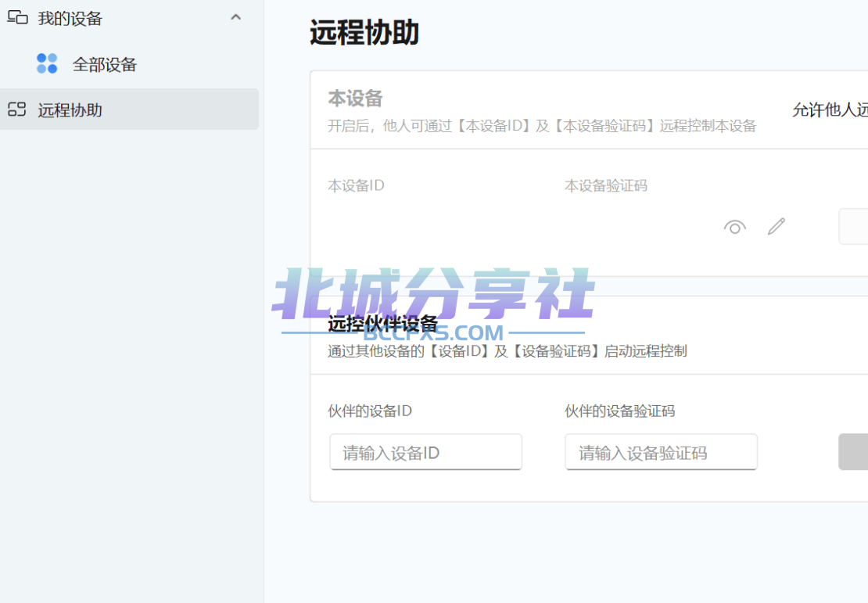Screen dimensions: 868x603
Task: Click the 本设备ID label
Action: pyautogui.click(x=356, y=185)
